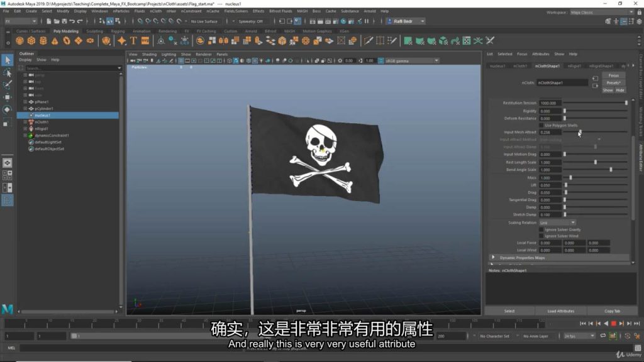
Task: Click the Restitution Tension value field
Action: pyautogui.click(x=550, y=103)
